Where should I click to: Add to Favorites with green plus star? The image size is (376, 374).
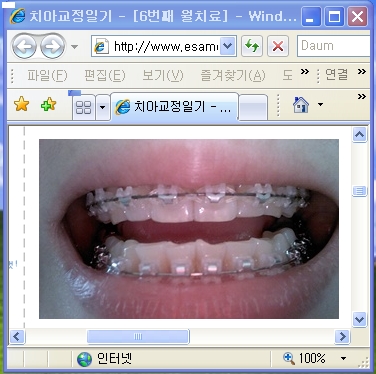pyautogui.click(x=48, y=105)
